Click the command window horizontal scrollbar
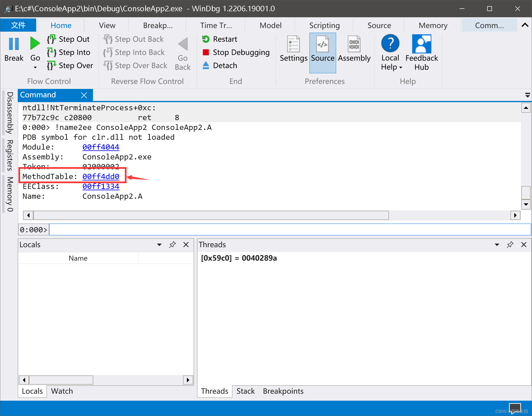 pyautogui.click(x=211, y=215)
